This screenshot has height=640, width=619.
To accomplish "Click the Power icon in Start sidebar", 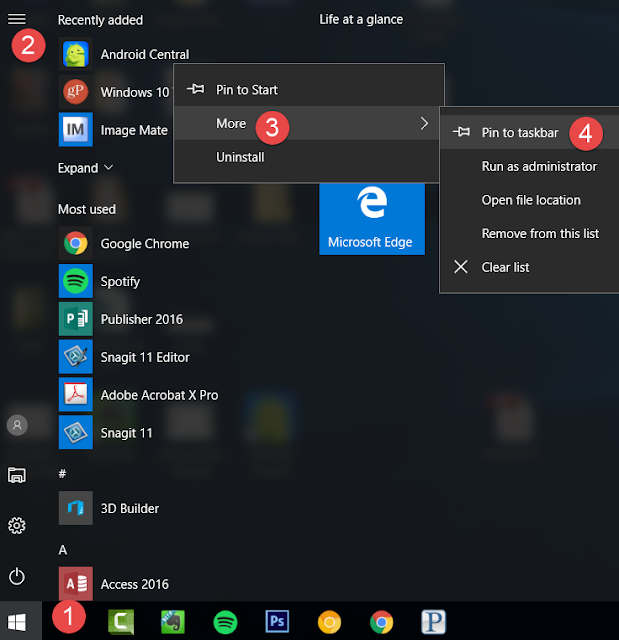I will (x=17, y=576).
